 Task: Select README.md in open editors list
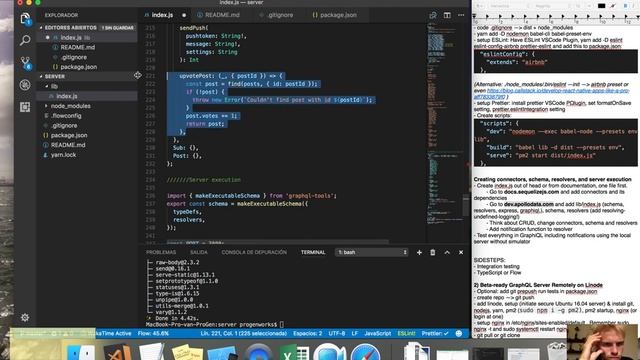tap(88, 47)
